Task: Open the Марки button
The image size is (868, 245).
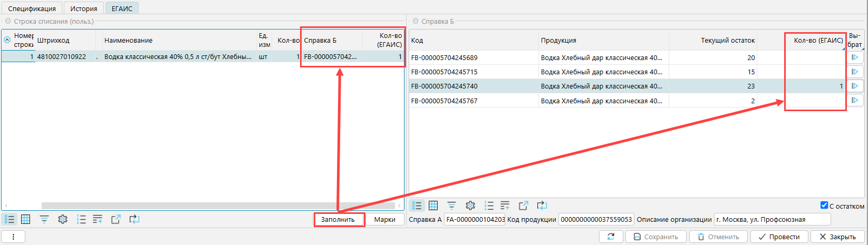Action: tap(384, 219)
